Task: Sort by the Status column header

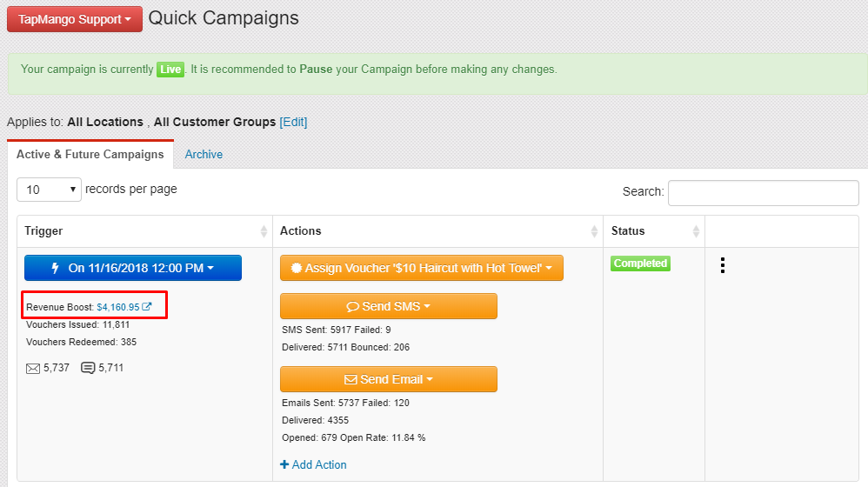Action: click(654, 231)
